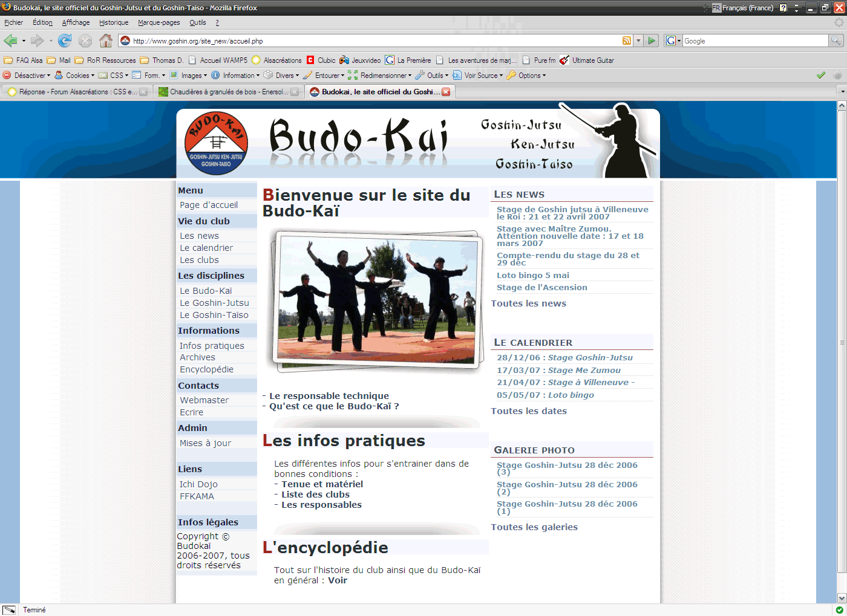Image resolution: width=847 pixels, height=616 pixels.
Task: Open the Home page icon
Action: 106,41
